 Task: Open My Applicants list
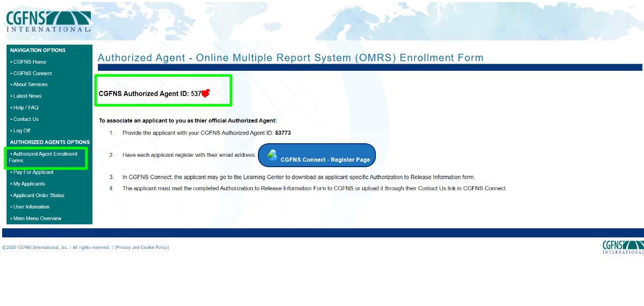(x=29, y=184)
